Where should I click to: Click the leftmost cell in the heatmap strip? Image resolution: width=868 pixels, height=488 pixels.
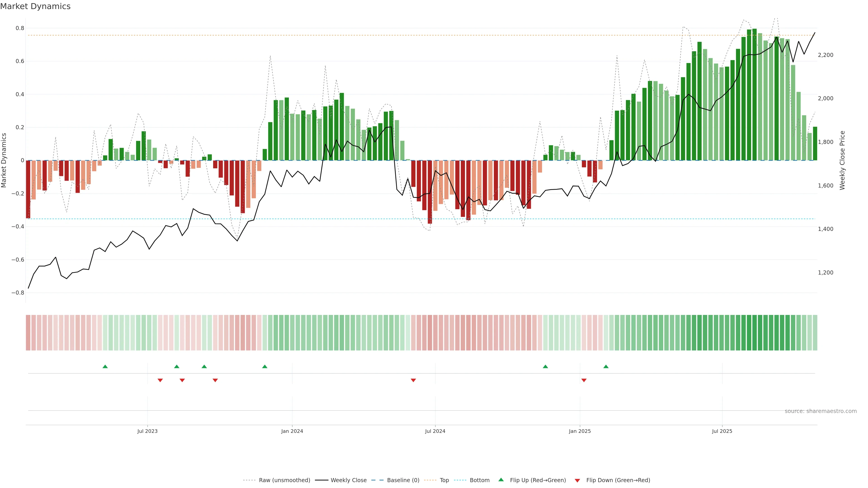(x=28, y=333)
